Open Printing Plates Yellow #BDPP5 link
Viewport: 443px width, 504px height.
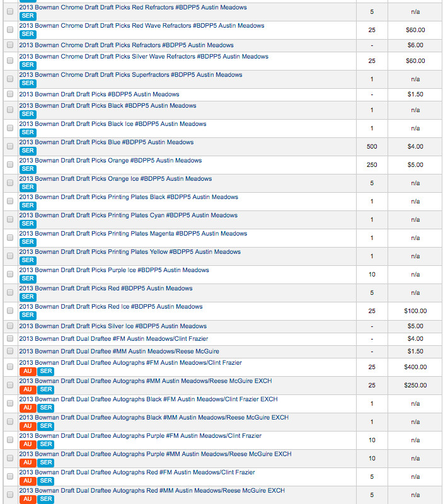pos(130,252)
